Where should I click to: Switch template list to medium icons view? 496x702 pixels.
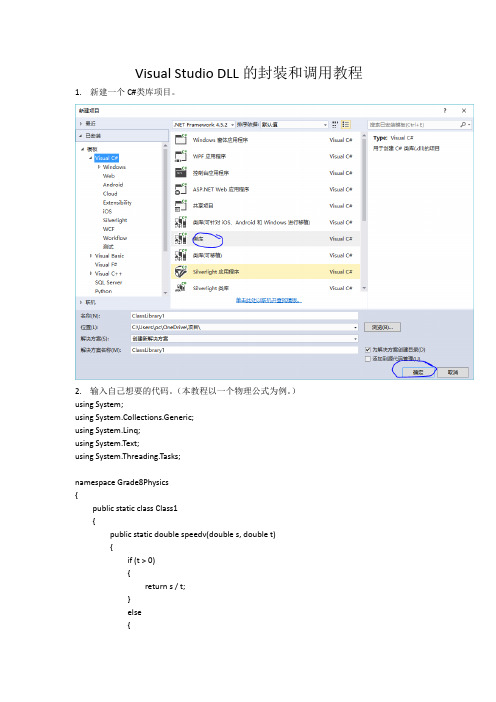coord(346,124)
